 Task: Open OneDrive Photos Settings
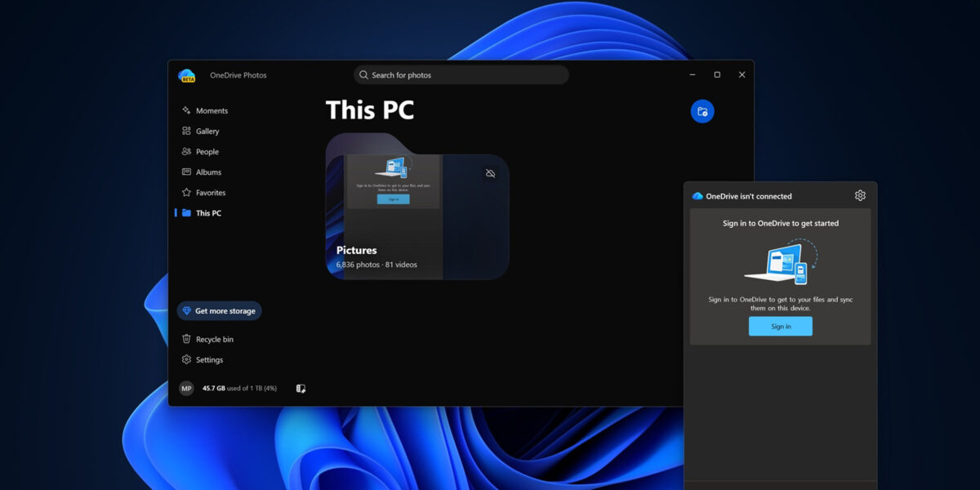(x=203, y=359)
